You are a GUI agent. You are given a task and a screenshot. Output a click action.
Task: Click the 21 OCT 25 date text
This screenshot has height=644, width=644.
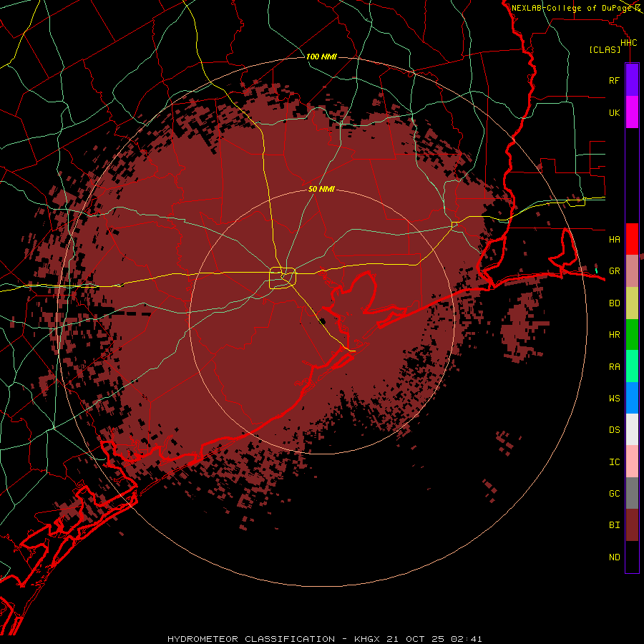[x=416, y=639]
